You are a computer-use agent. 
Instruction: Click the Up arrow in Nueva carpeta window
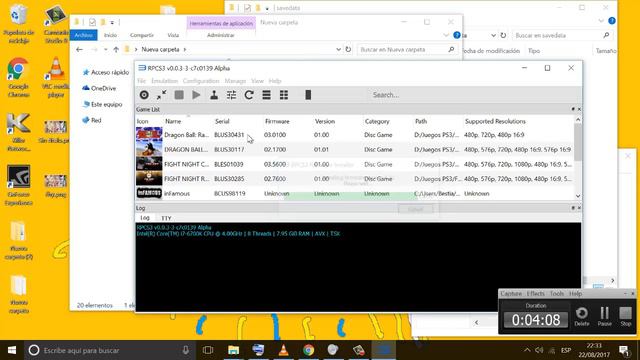click(x=116, y=49)
